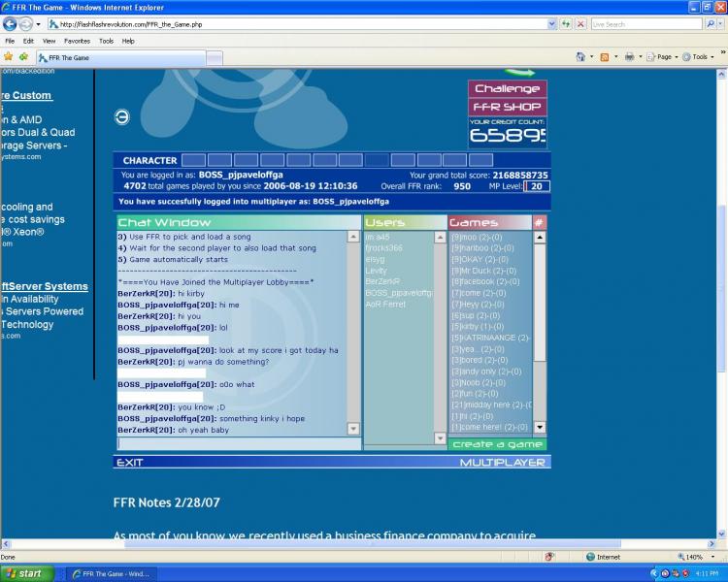This screenshot has width=728, height=582.
Task: Click Users list scroll up arrow
Action: 440,237
